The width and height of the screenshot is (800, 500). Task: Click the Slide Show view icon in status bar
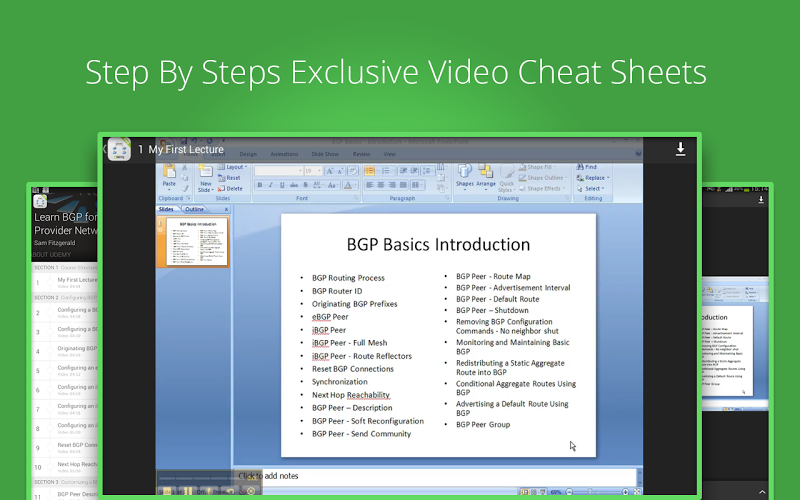[x=543, y=492]
